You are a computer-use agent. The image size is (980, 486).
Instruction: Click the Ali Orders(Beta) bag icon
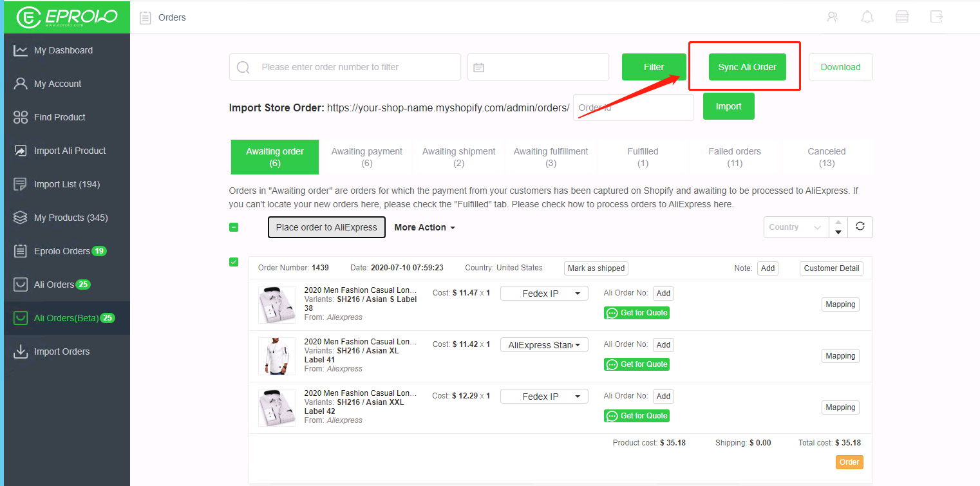[x=21, y=318]
